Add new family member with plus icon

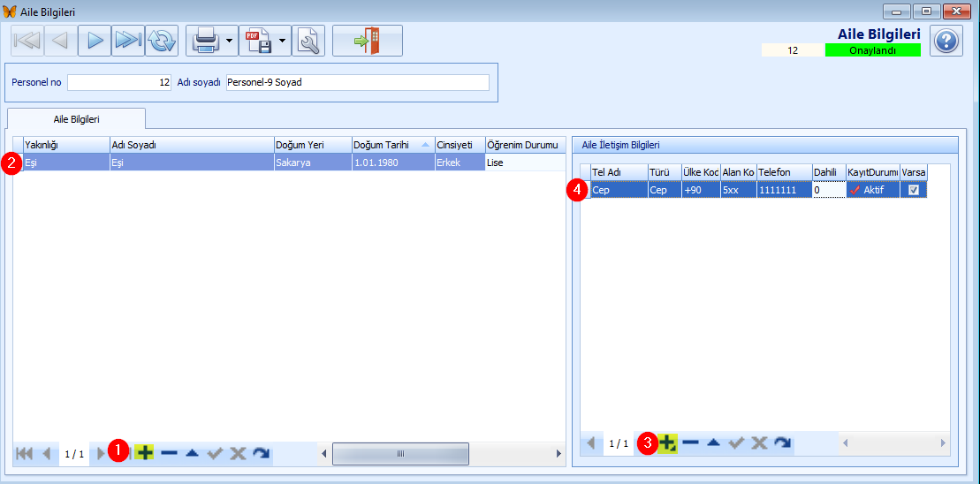click(x=144, y=453)
